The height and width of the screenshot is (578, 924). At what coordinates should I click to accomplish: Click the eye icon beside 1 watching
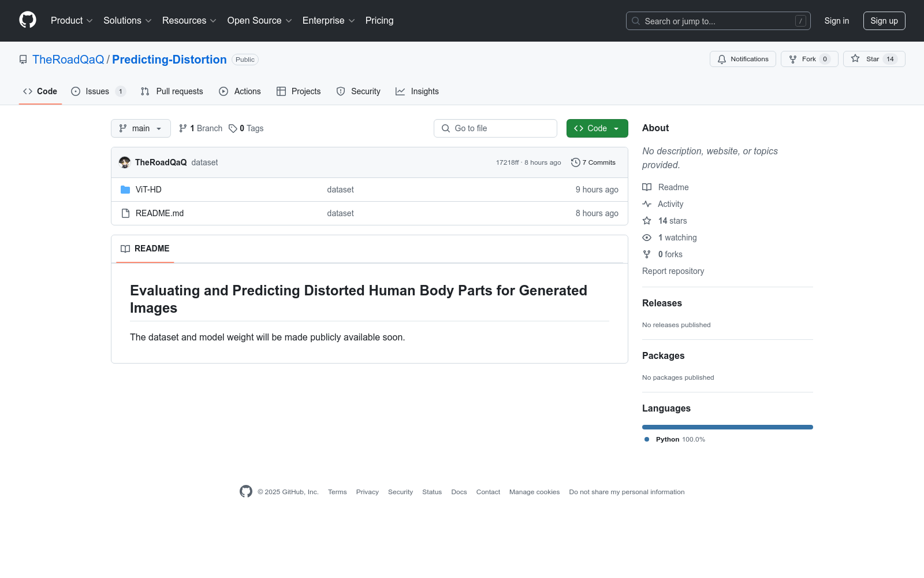[x=647, y=238]
